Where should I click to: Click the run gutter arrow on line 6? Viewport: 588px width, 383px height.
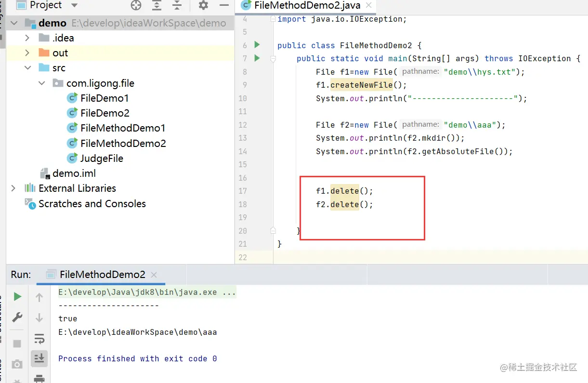tap(257, 45)
